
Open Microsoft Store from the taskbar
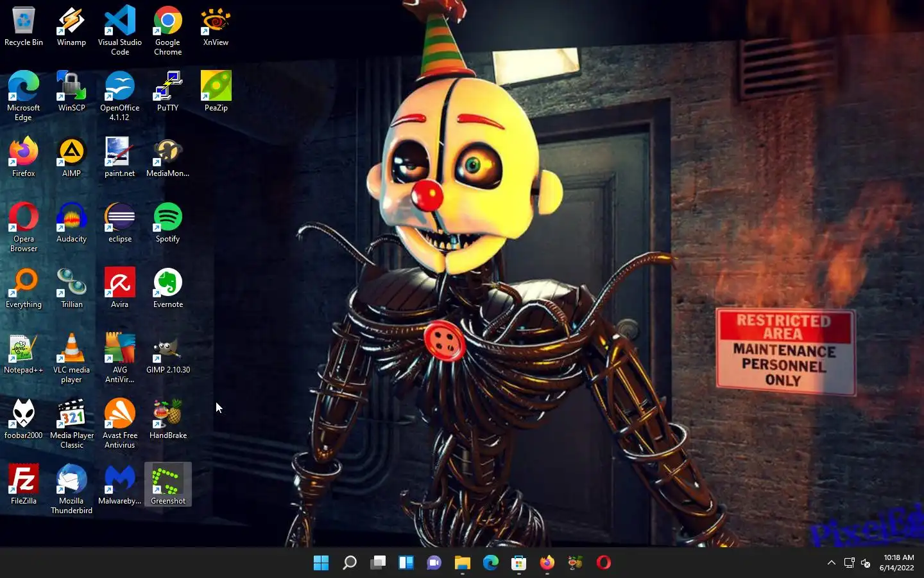coord(519,563)
